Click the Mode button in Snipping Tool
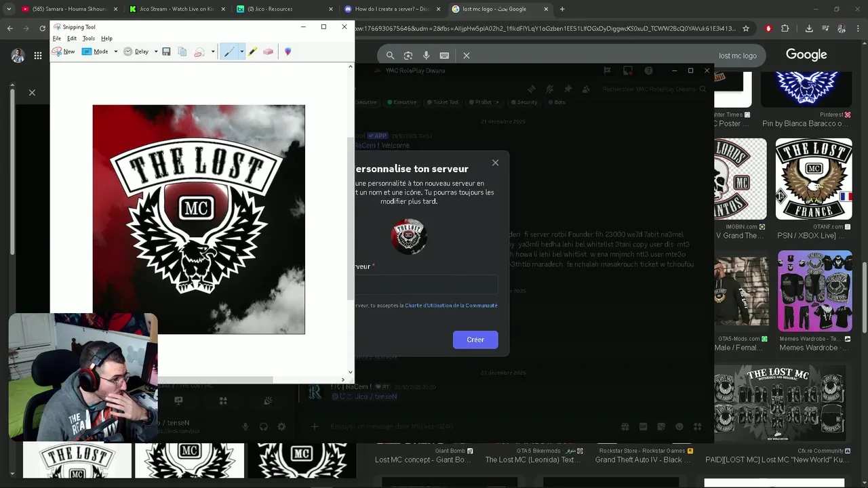Viewport: 868px width, 488px height. (95, 52)
